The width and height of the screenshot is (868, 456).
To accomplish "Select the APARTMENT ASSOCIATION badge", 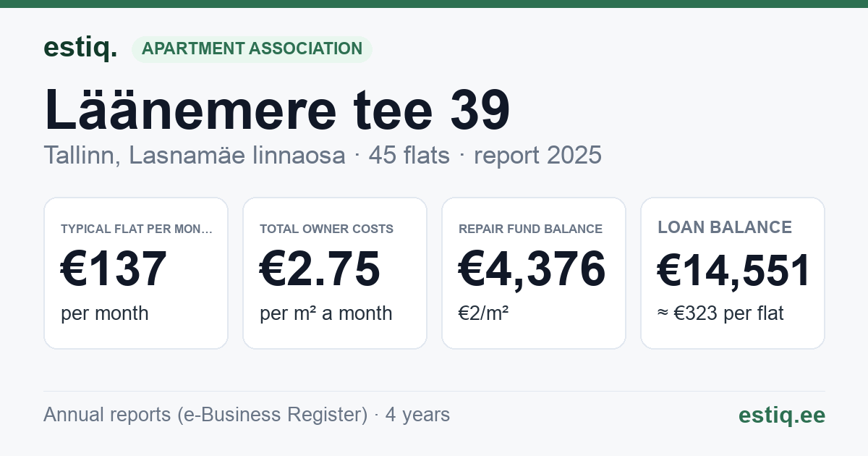I will 252,48.
